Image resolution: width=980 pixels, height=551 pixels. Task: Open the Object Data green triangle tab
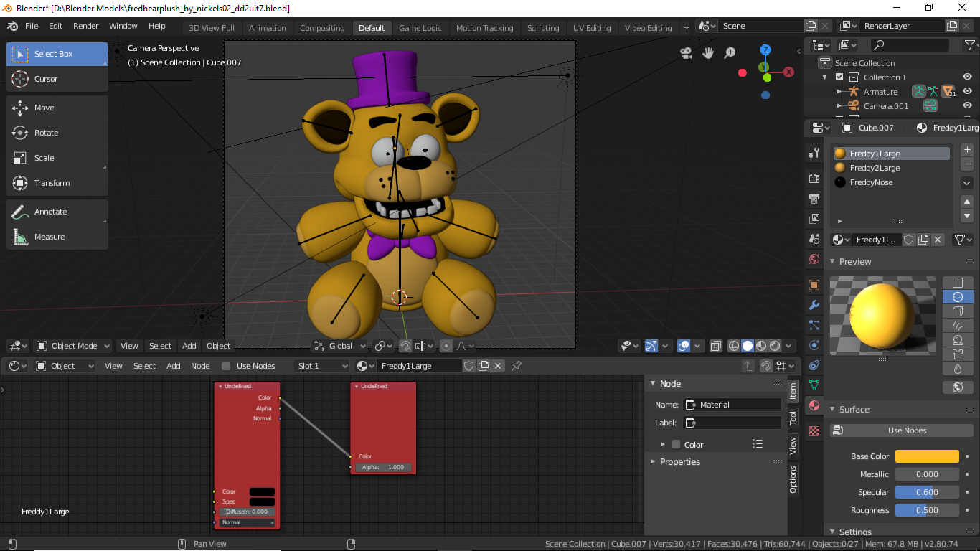[x=814, y=385]
